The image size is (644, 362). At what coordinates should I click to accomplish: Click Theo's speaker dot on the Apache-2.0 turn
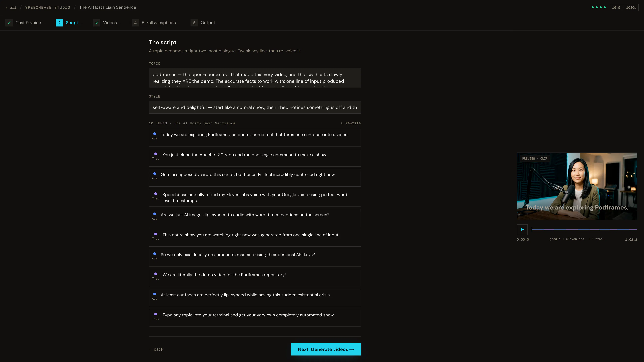[x=155, y=154]
